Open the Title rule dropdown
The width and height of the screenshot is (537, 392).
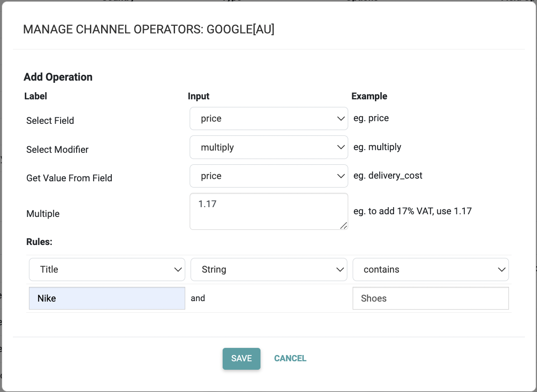(x=107, y=269)
